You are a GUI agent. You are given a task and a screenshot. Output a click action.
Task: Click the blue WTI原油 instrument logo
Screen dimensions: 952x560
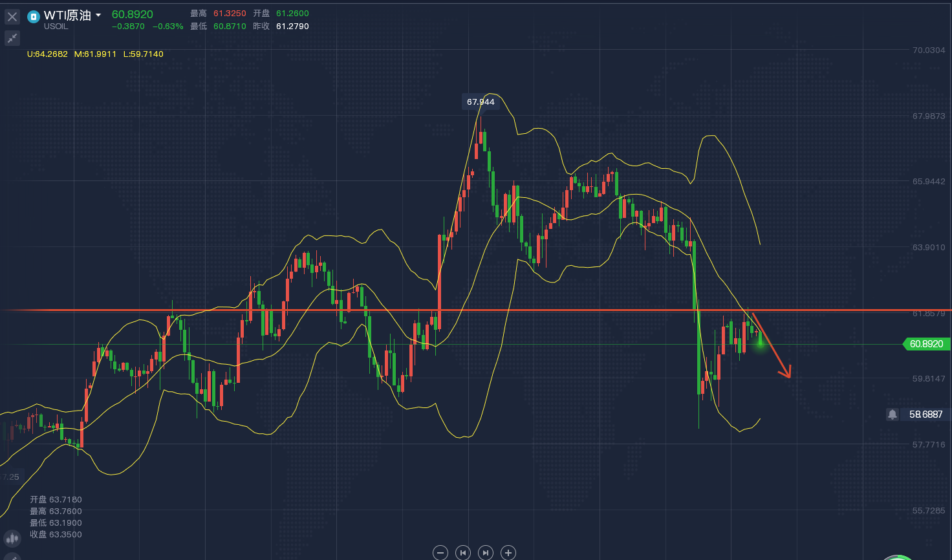point(34,17)
